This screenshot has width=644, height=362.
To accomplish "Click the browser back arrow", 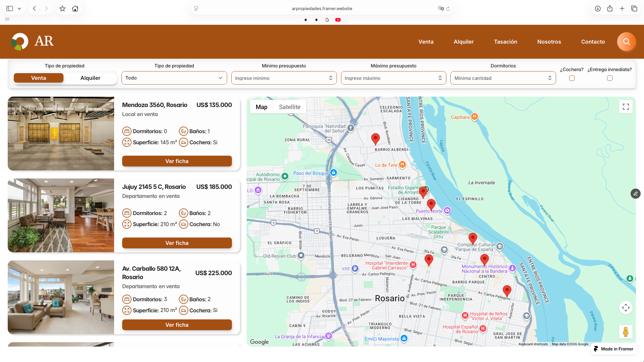I will click(34, 8).
